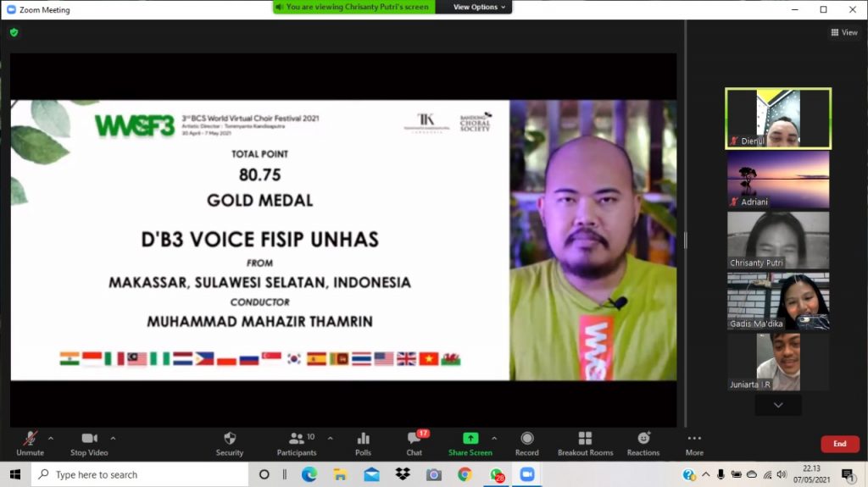Open Task View on taskbar
Viewport: 868px width, 487px height.
(x=285, y=474)
